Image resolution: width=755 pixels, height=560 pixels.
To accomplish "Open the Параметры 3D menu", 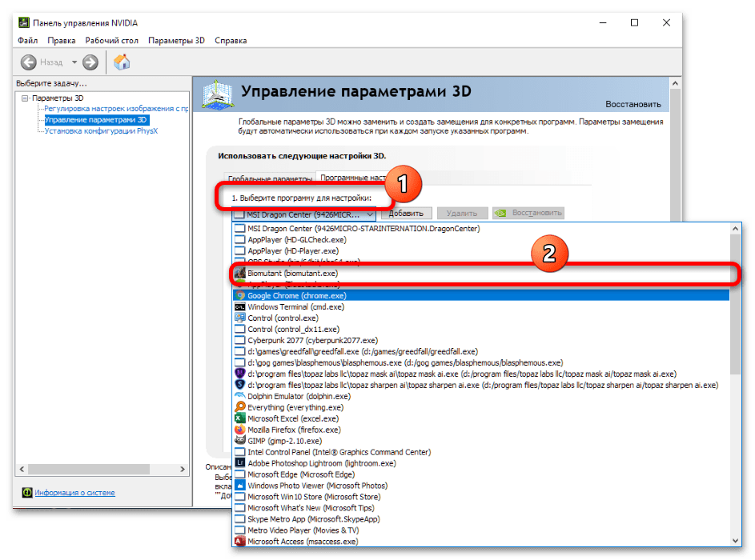I will pos(176,41).
